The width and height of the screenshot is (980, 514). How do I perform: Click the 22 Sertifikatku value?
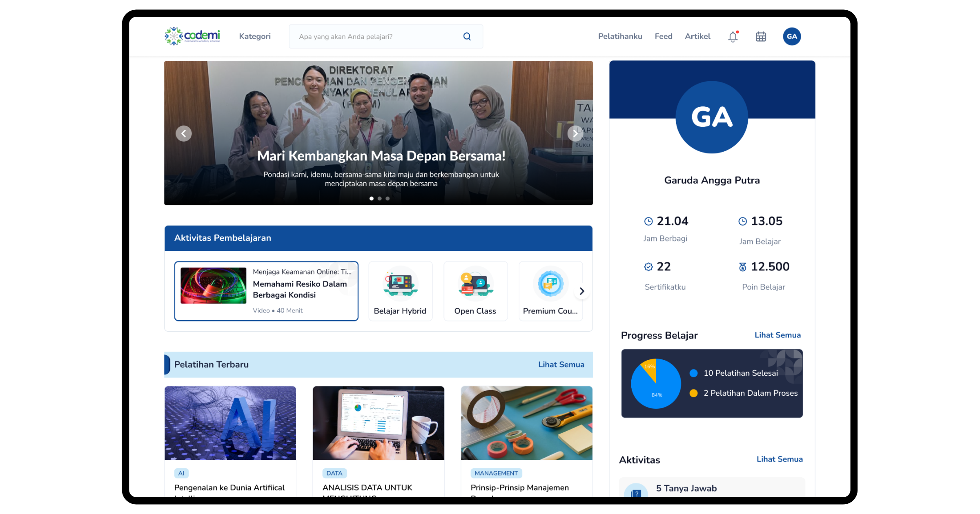(x=664, y=267)
